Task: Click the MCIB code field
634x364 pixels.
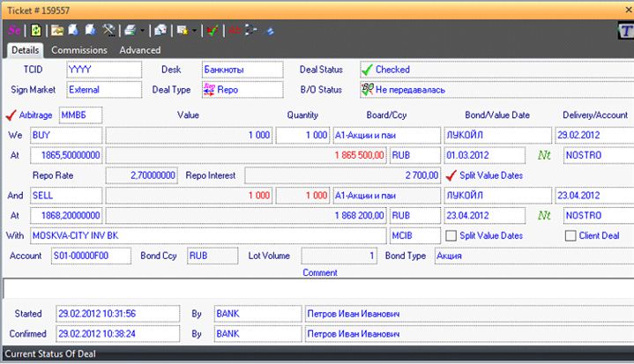Action: tap(414, 235)
